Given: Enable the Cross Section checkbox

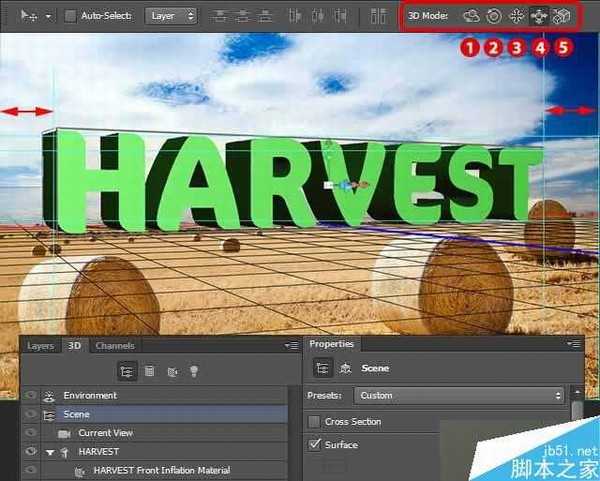Looking at the screenshot, I should tap(316, 422).
